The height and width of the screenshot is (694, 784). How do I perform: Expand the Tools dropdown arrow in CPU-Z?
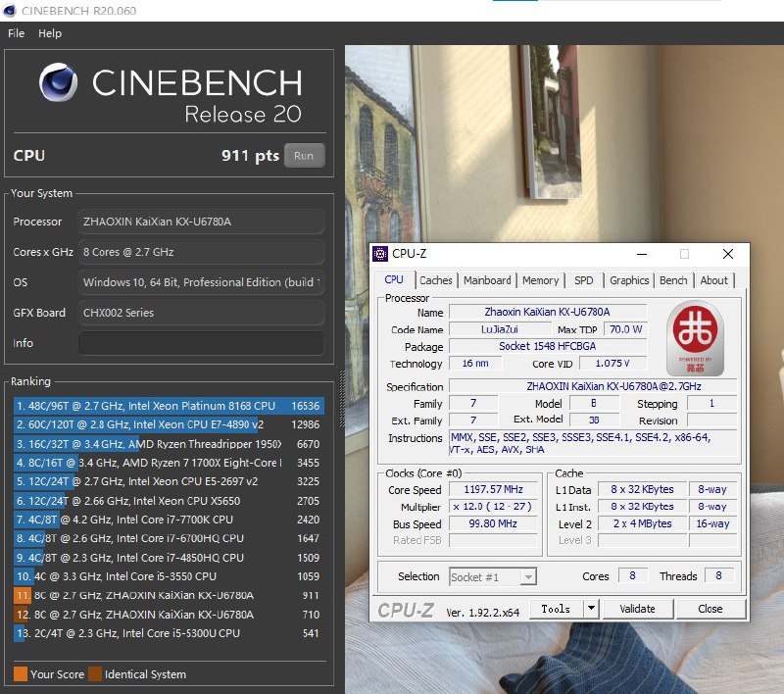coord(591,609)
